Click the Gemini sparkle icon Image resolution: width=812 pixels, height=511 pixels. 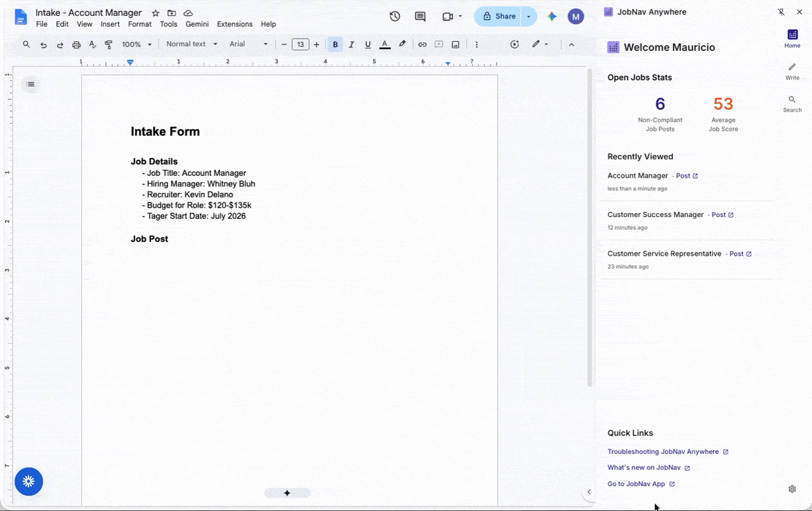click(x=552, y=17)
